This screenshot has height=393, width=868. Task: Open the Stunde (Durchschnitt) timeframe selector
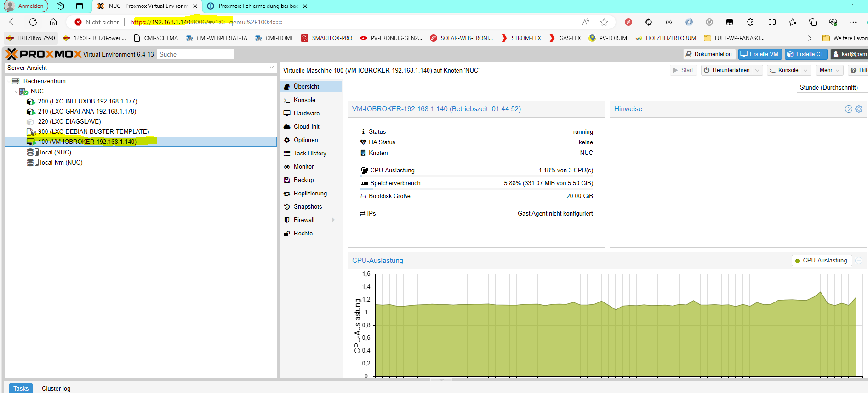click(x=831, y=87)
